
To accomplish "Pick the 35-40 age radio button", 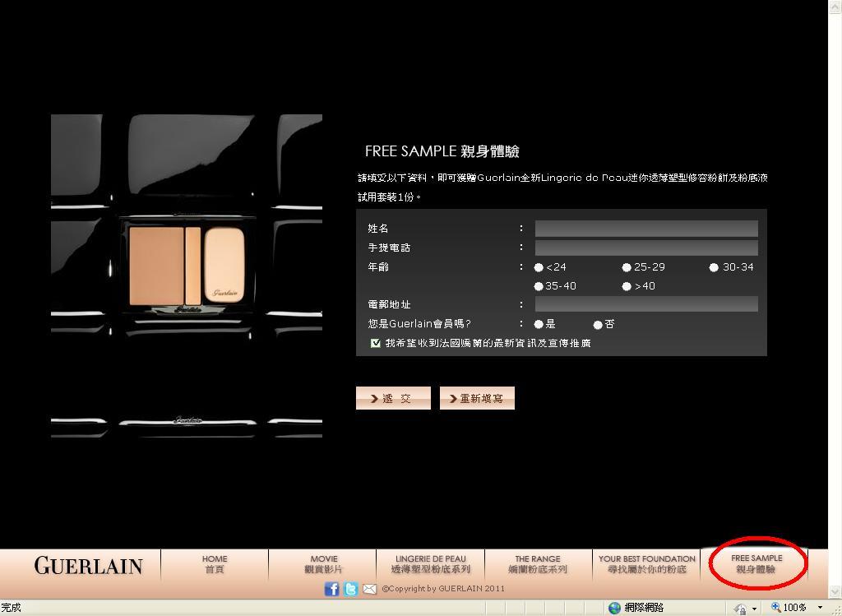I will [539, 287].
